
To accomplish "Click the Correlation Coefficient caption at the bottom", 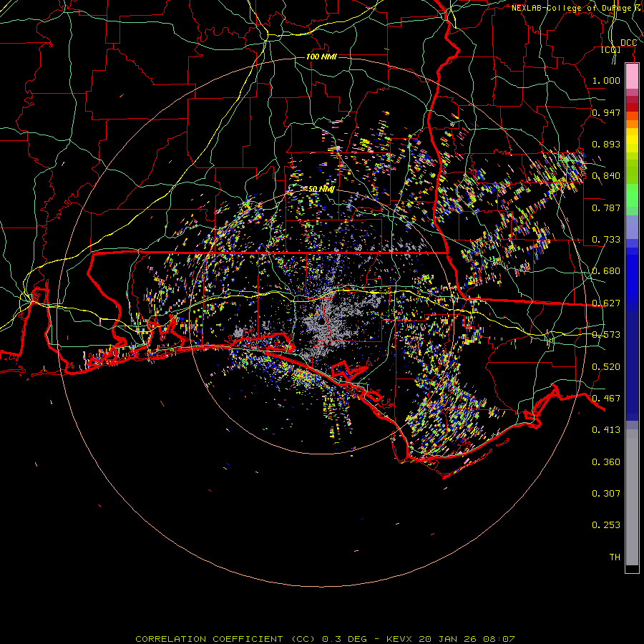I will tap(325, 639).
